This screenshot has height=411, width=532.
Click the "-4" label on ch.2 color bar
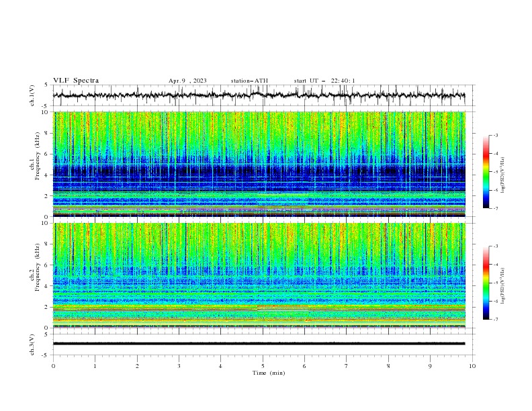(496, 265)
